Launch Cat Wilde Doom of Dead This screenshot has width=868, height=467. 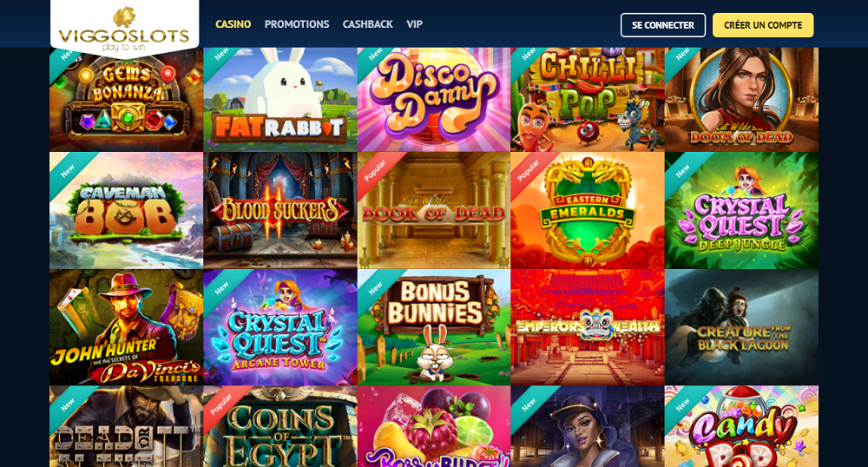click(741, 100)
